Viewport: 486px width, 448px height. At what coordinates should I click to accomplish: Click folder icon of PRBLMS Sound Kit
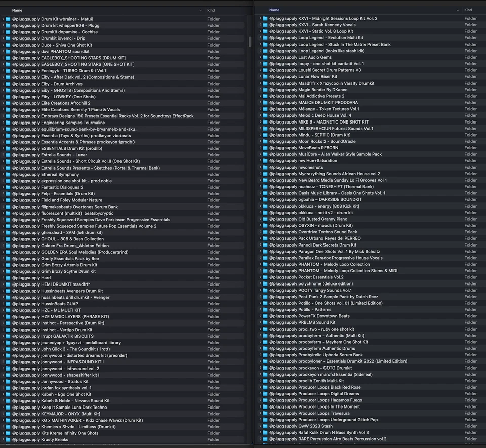(x=265, y=322)
